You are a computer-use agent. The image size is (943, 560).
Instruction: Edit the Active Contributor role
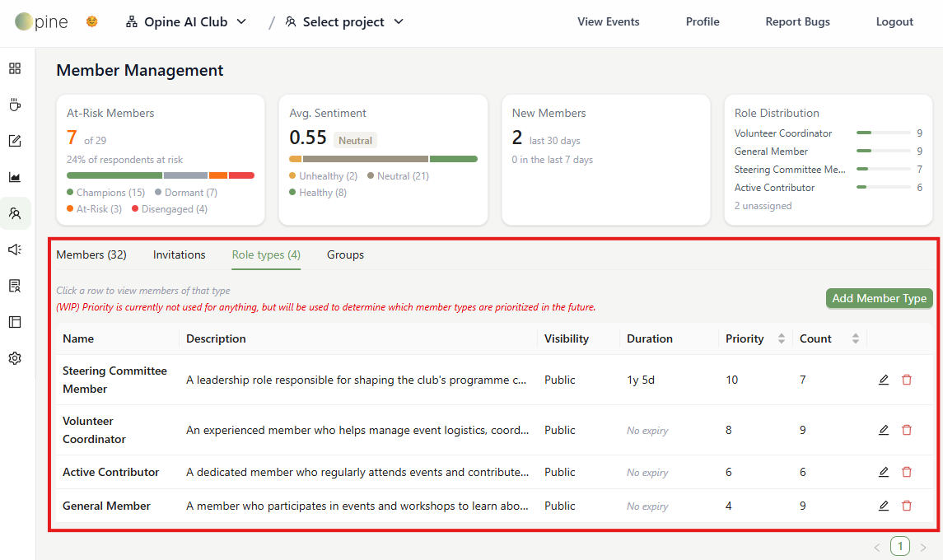pyautogui.click(x=884, y=472)
